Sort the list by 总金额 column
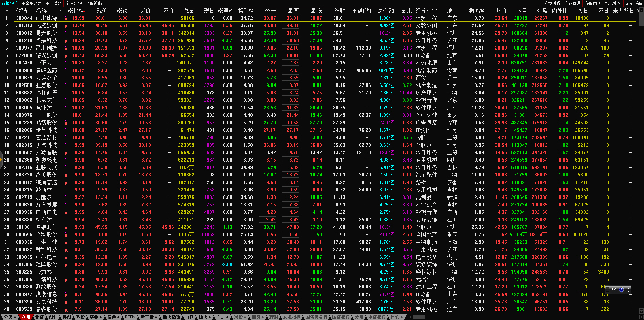The width and height of the screenshot is (644, 320). [x=386, y=11]
